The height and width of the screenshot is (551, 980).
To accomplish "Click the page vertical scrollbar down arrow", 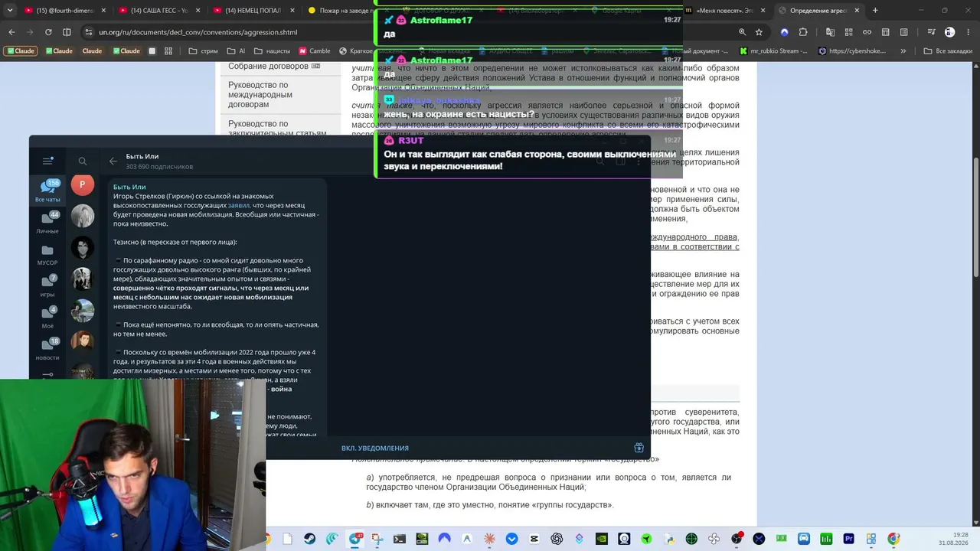I will 975,521.
